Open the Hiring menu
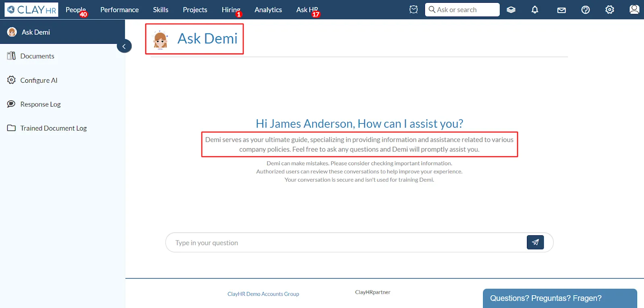The image size is (644, 308). pos(231,10)
